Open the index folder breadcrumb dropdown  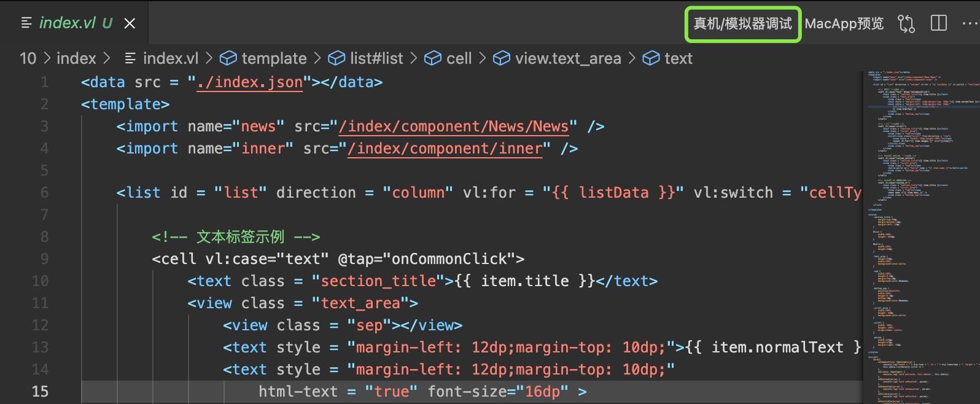(x=76, y=58)
